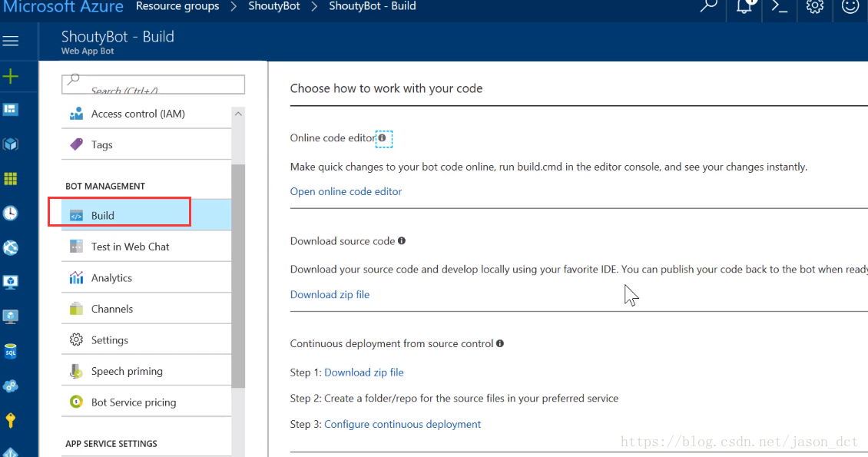Click info icon next to Download source code
Viewport: 868px width, 457px height.
402,240
